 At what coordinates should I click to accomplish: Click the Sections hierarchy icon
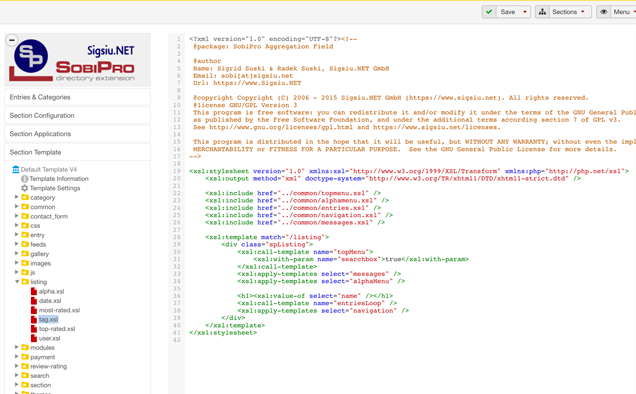(542, 12)
